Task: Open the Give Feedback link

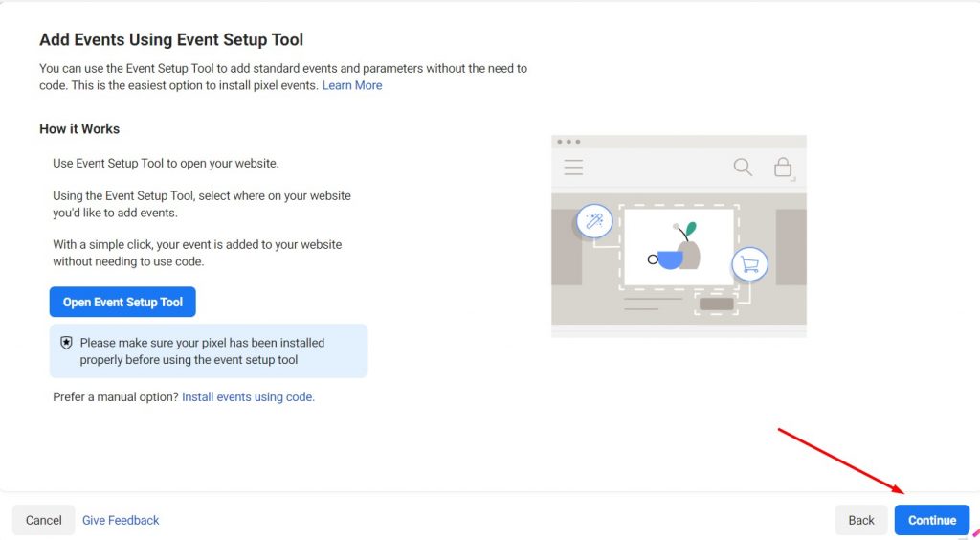Action: 121,520
